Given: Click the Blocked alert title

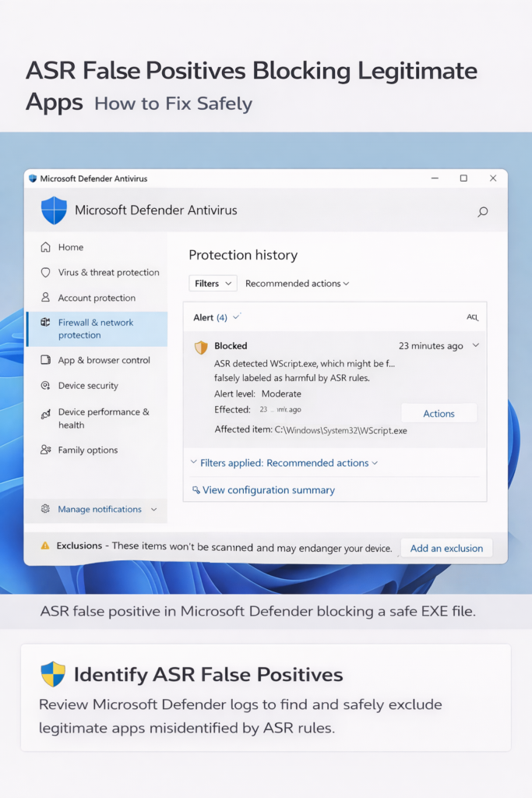Looking at the screenshot, I should pyautogui.click(x=231, y=345).
